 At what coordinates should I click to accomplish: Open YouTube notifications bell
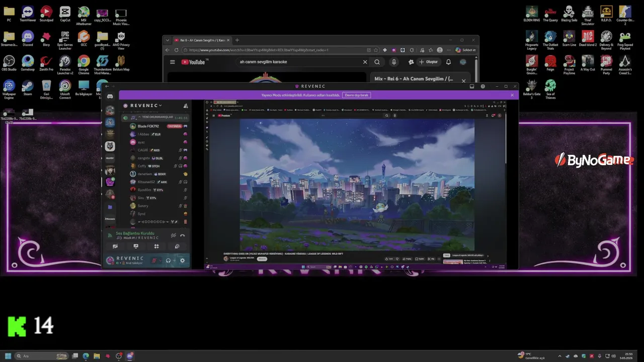(x=448, y=62)
